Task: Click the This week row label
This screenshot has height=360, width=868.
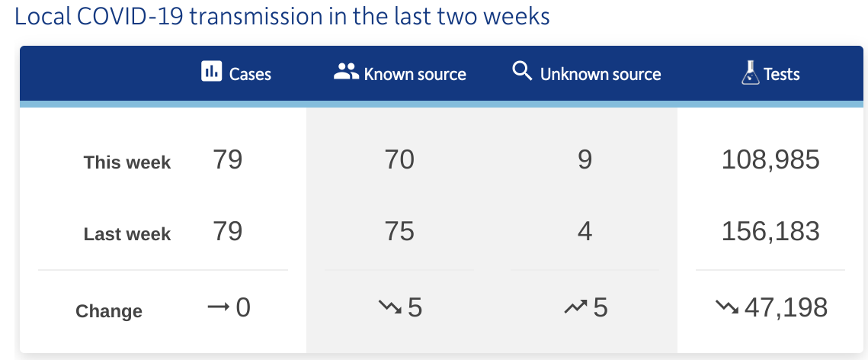Action: point(127,162)
